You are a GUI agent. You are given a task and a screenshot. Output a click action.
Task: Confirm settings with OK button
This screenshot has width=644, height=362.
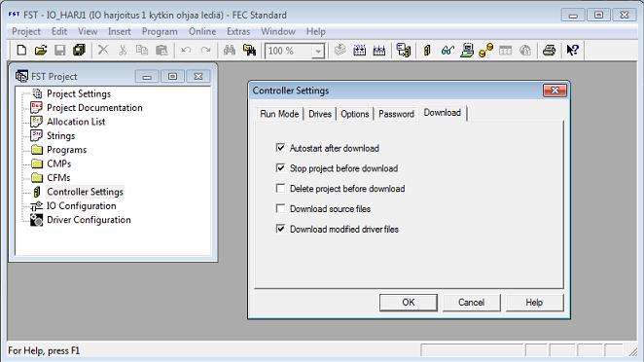(x=409, y=303)
